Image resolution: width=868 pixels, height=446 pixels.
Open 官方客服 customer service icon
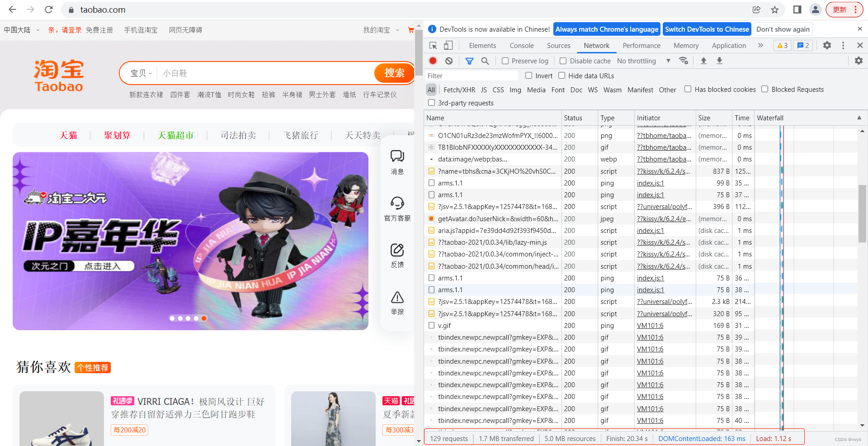397,209
